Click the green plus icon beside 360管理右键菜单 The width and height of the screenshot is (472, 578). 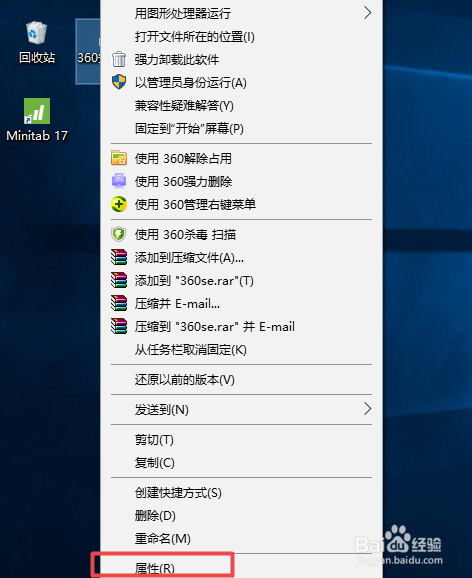[119, 204]
